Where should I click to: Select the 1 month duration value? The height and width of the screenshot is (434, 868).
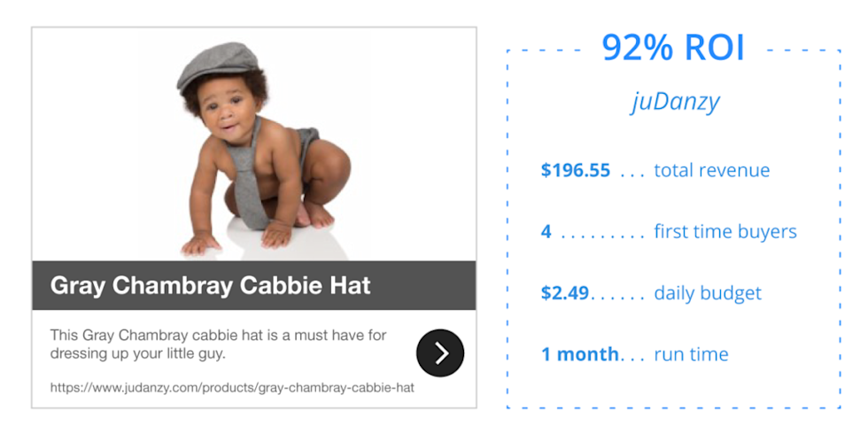click(x=580, y=354)
